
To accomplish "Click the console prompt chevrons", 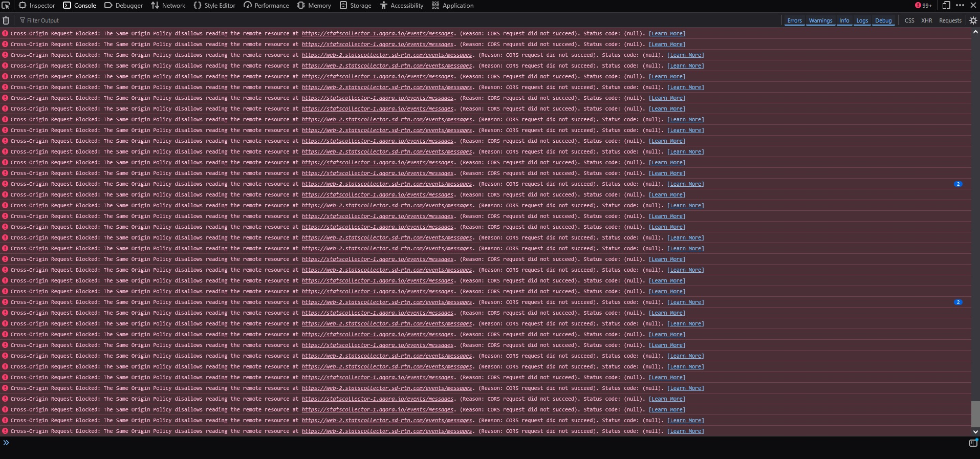I will [x=6, y=443].
